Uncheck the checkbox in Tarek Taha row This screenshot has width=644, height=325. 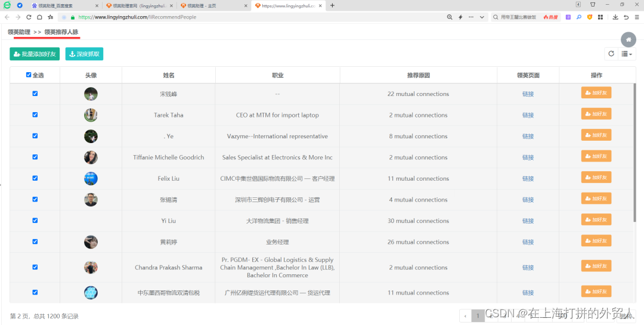[35, 114]
